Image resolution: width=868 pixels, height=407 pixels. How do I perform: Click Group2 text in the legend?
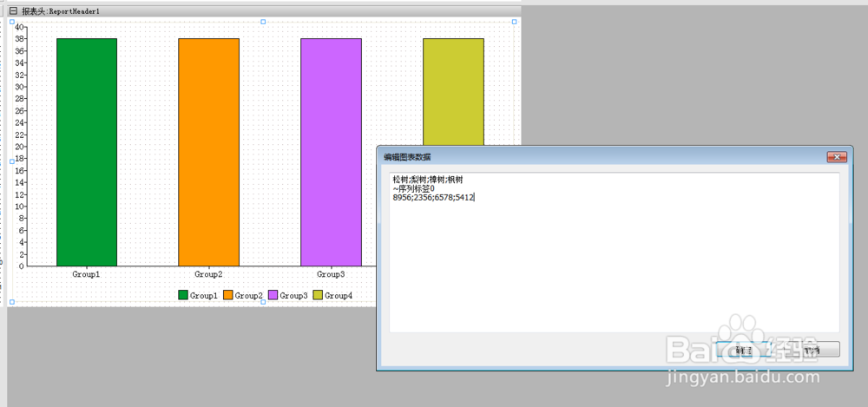[x=248, y=296]
